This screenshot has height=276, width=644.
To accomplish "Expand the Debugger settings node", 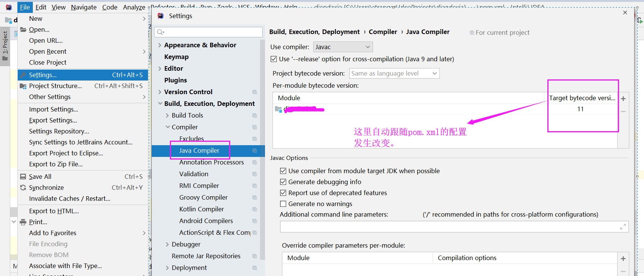I will point(167,244).
